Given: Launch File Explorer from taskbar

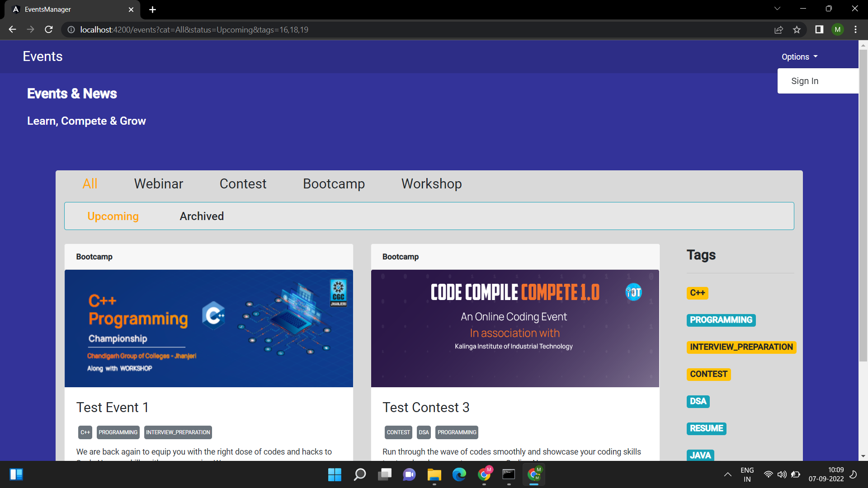Looking at the screenshot, I should point(434,474).
